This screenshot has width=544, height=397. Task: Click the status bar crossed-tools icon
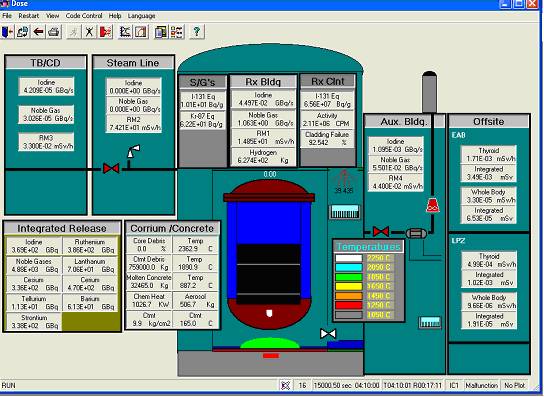tap(286, 385)
